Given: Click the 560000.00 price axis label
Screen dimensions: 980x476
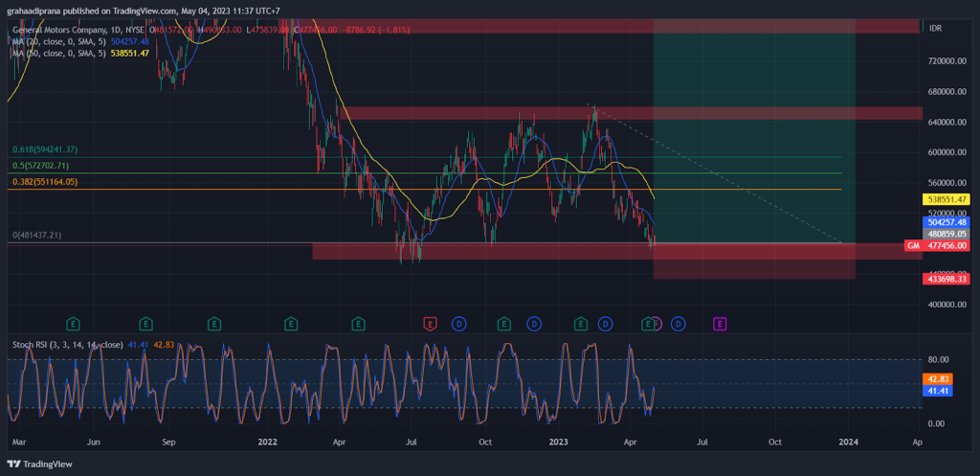Looking at the screenshot, I should point(948,183).
